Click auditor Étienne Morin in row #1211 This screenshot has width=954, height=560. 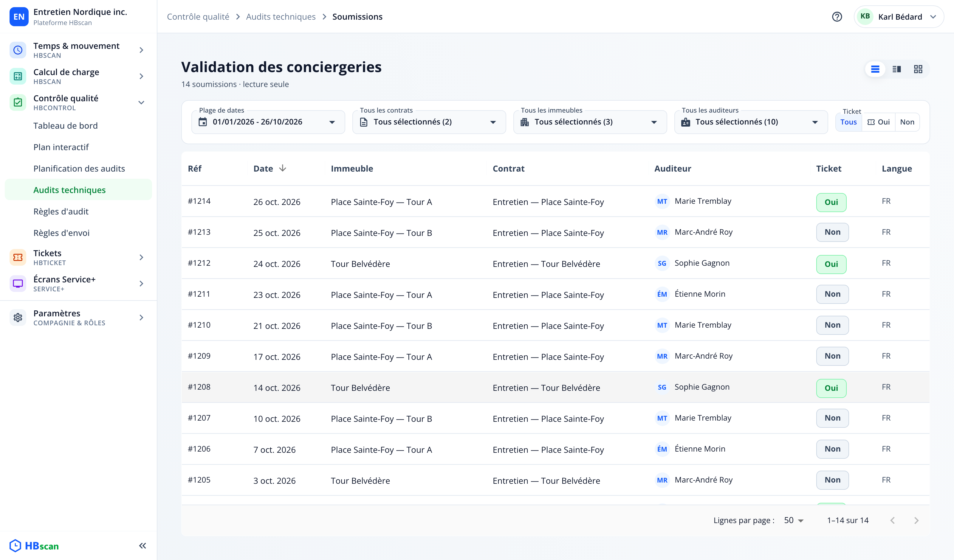point(690,294)
